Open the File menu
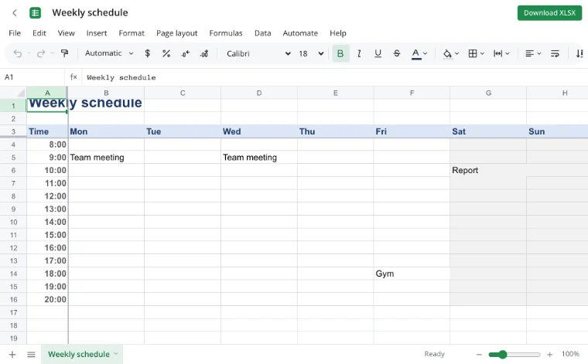This screenshot has width=588, height=364. pyautogui.click(x=15, y=33)
